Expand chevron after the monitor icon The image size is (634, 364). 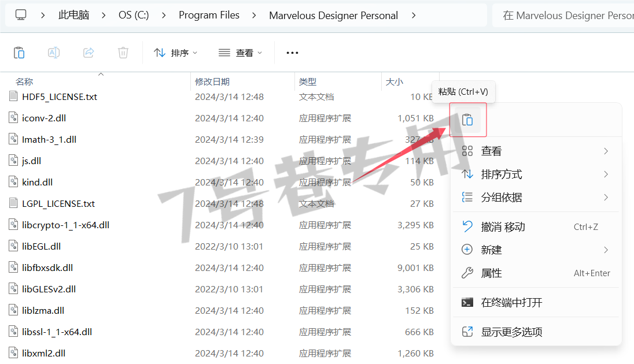pos(43,16)
